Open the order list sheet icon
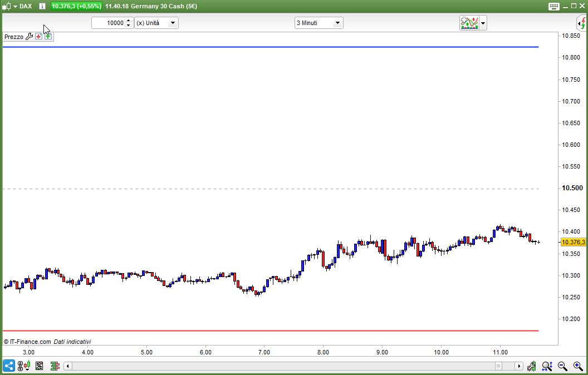The width and height of the screenshot is (588, 375). pyautogui.click(x=40, y=366)
